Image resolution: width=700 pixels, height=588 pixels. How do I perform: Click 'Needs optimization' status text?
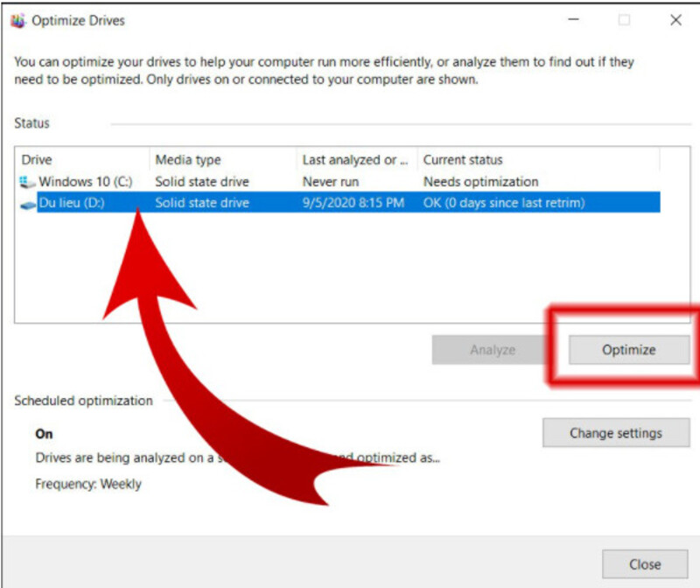pos(480,182)
